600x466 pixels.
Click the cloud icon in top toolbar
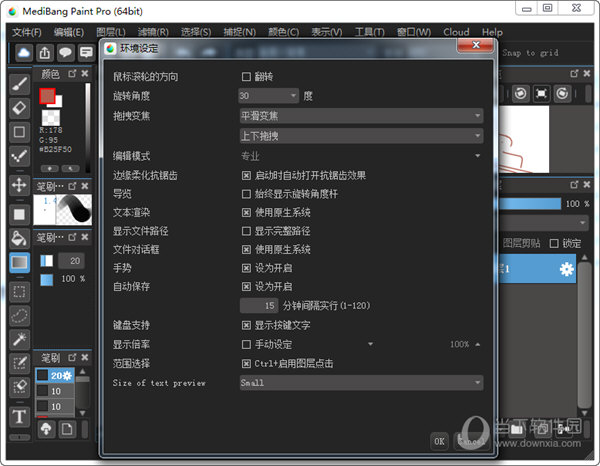coord(24,52)
